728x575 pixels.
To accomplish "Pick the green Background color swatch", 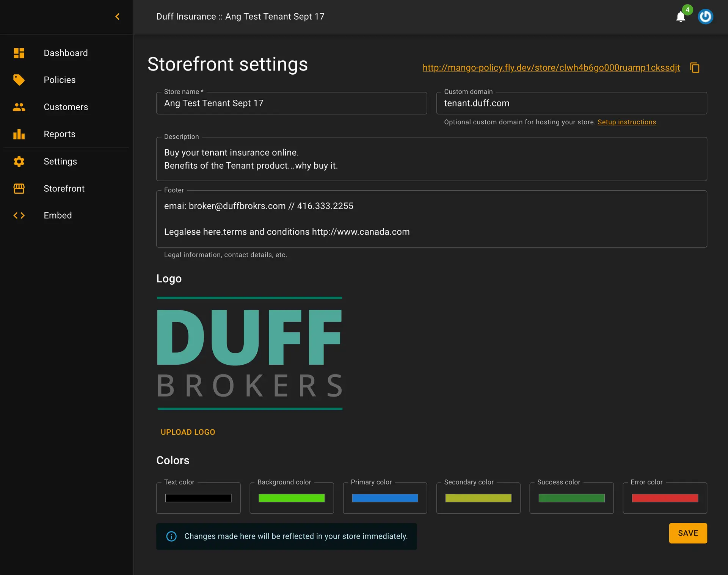I will click(x=292, y=498).
